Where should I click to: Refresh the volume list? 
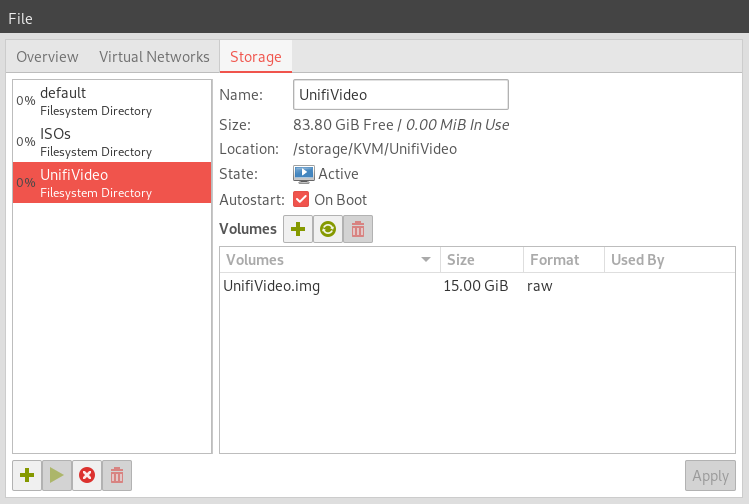(328, 229)
